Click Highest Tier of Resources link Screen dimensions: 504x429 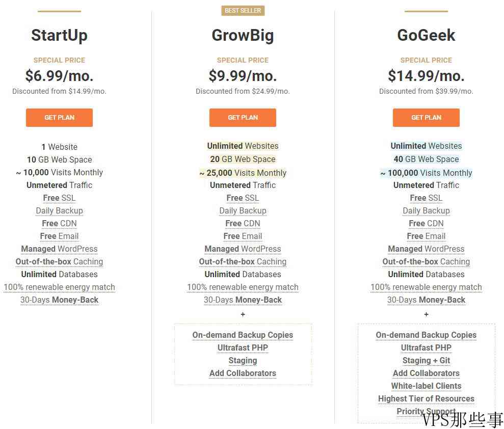coord(426,399)
